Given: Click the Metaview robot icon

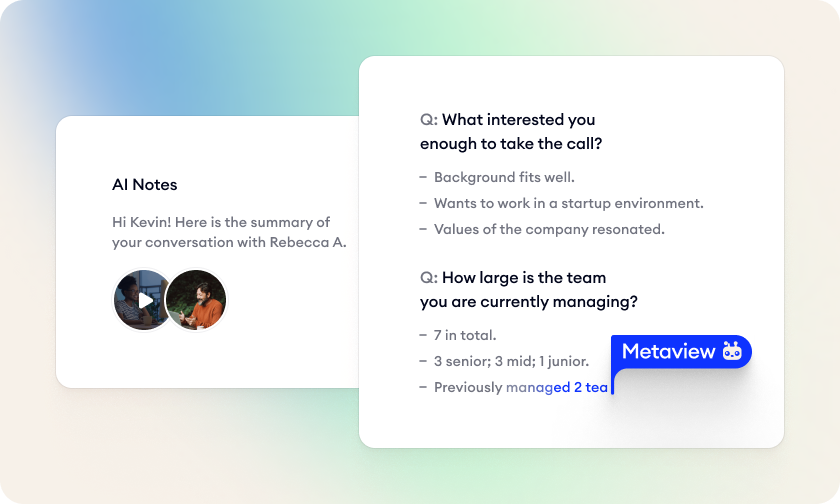Looking at the screenshot, I should [x=732, y=351].
